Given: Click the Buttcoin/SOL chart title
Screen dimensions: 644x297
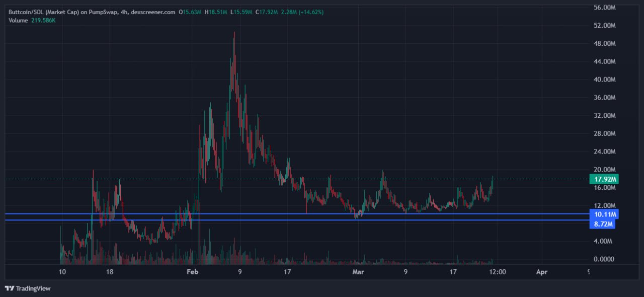Looking at the screenshot, I should 92,12.
